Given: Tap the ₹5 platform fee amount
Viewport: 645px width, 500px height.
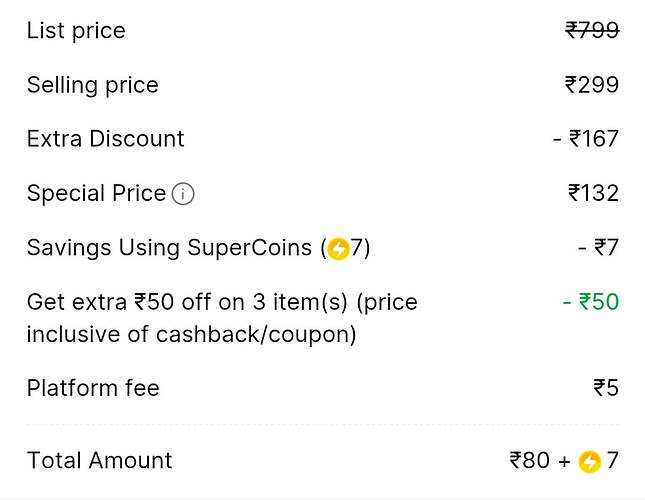Looking at the screenshot, I should [606, 387].
